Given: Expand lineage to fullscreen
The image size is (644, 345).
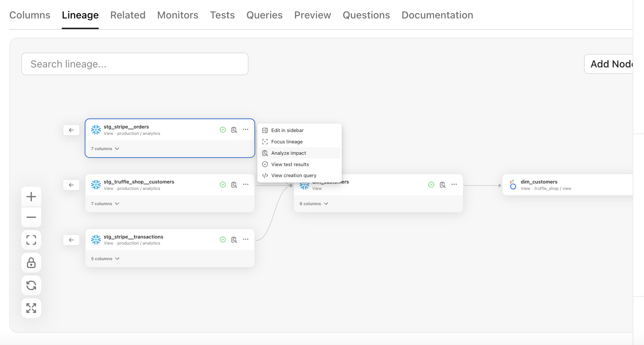Looking at the screenshot, I should point(31,308).
